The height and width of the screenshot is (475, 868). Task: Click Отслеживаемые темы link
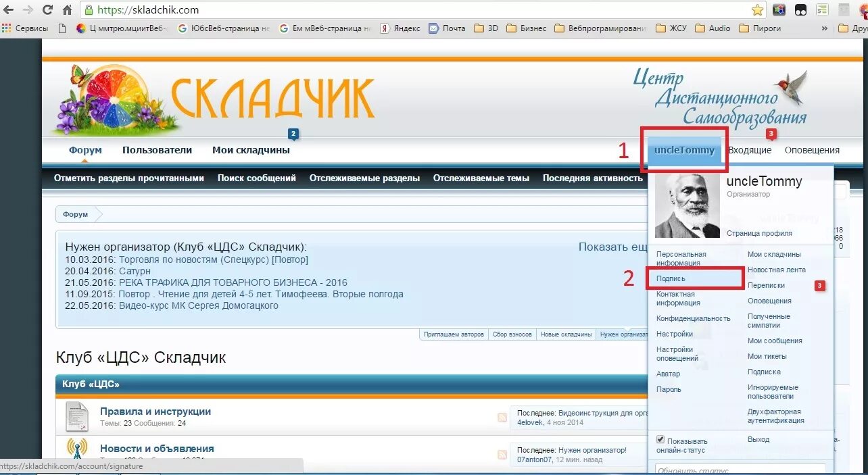tap(481, 178)
